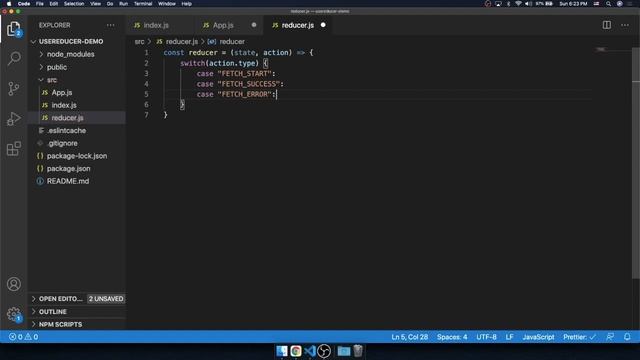Open App.js in the file tree
The width and height of the screenshot is (640, 360).
[77, 93]
